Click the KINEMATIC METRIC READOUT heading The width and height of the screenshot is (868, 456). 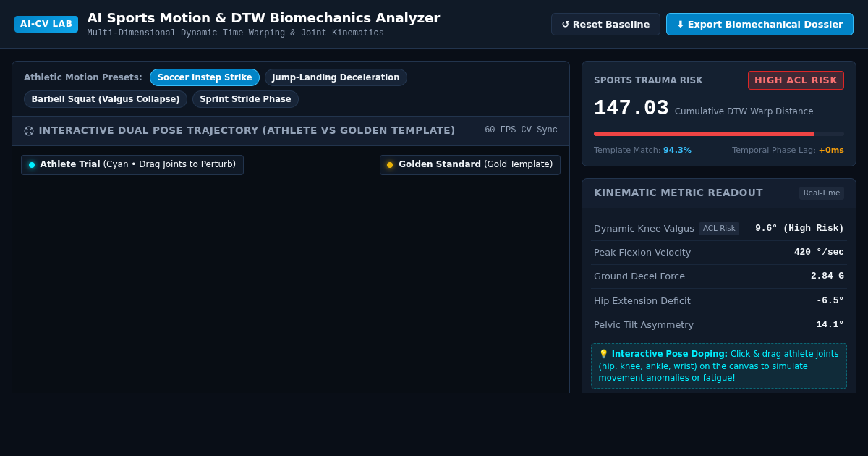tap(678, 193)
